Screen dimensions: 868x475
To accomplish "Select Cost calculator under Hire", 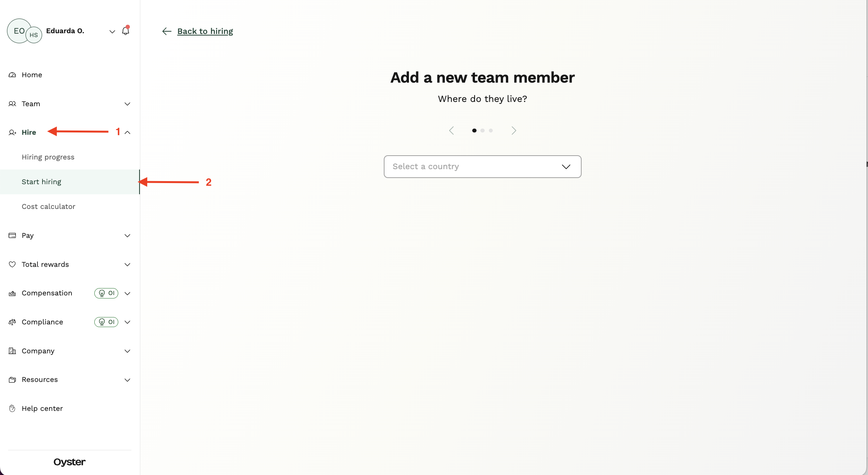I will [49, 206].
